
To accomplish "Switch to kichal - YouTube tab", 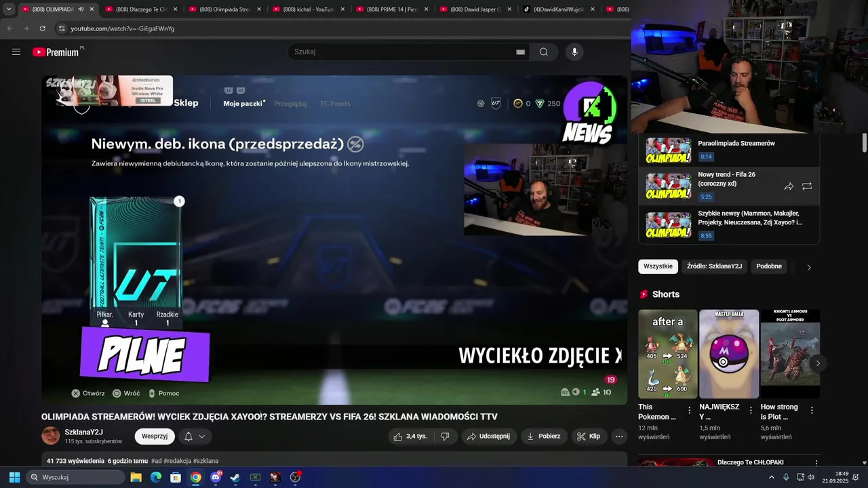I will click(x=308, y=9).
